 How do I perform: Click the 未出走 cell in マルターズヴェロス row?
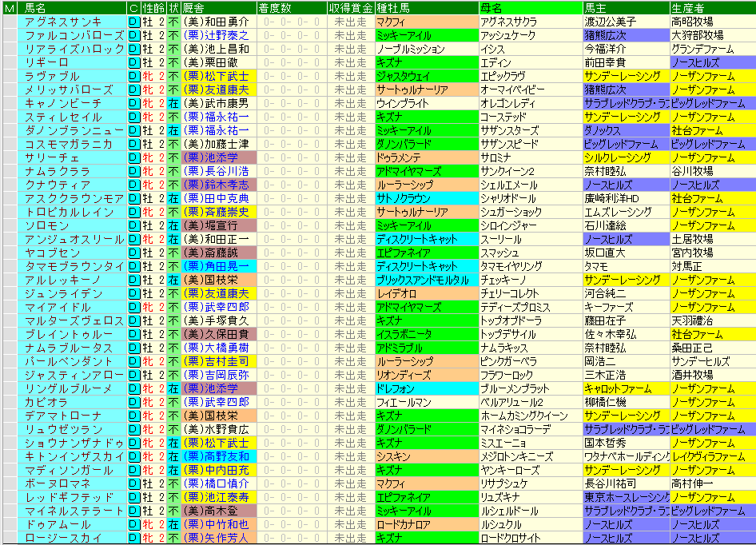351,320
